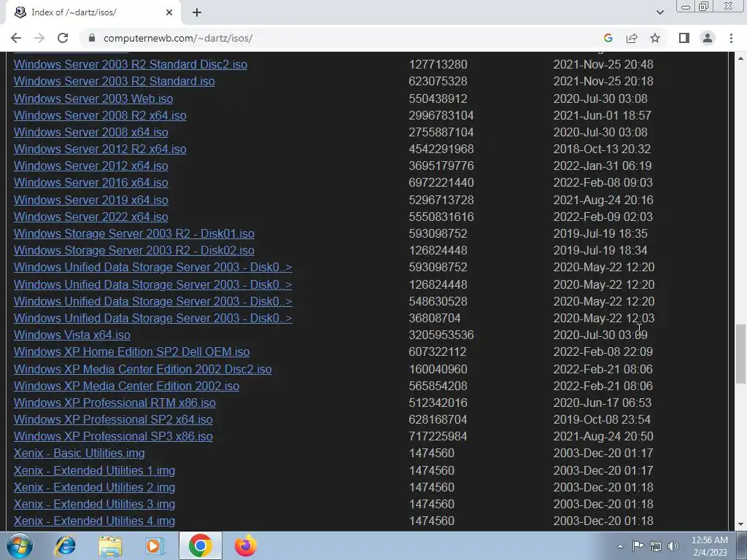
Task: Open Windows Storage Server 2003 R2 - Disk02.iso
Action: (134, 250)
